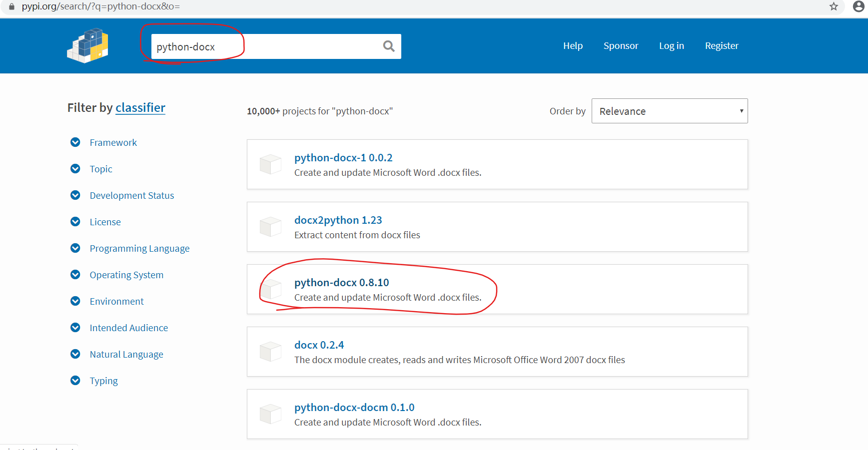868x450 pixels.
Task: Click package icon beside python-docx-docm 0.1.0
Action: (x=271, y=414)
